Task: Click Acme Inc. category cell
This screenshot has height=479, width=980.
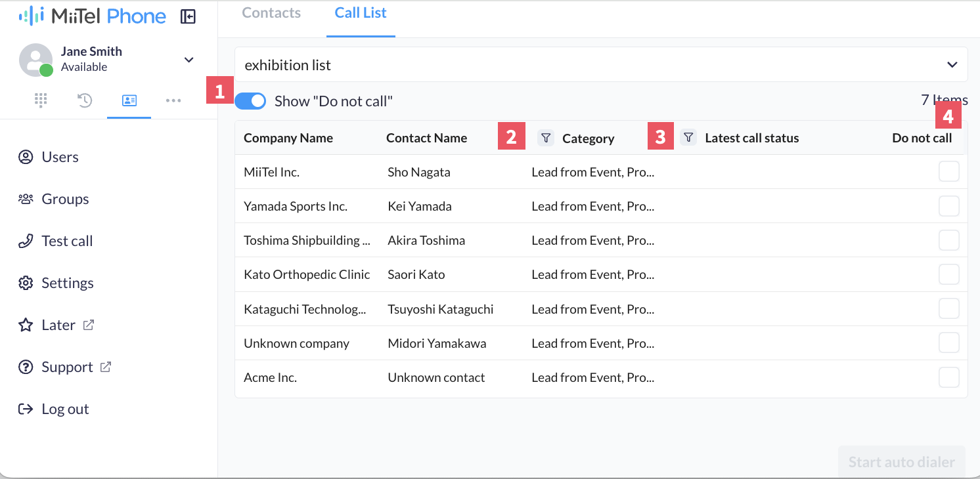Action: tap(593, 377)
